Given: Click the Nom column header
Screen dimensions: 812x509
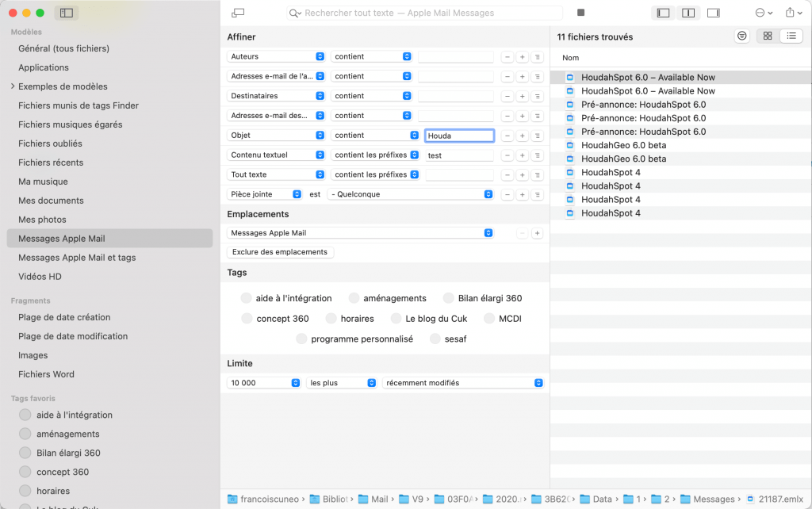Looking at the screenshot, I should click(571, 58).
